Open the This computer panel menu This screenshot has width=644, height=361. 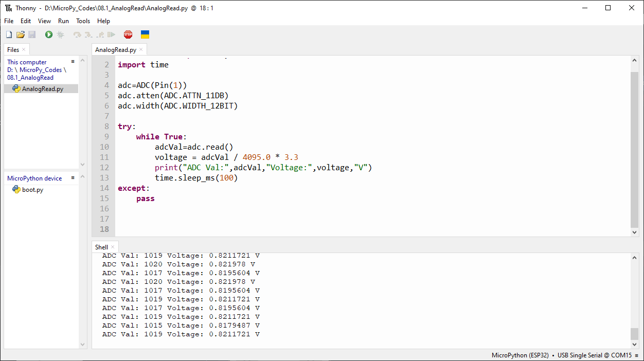[x=73, y=62]
